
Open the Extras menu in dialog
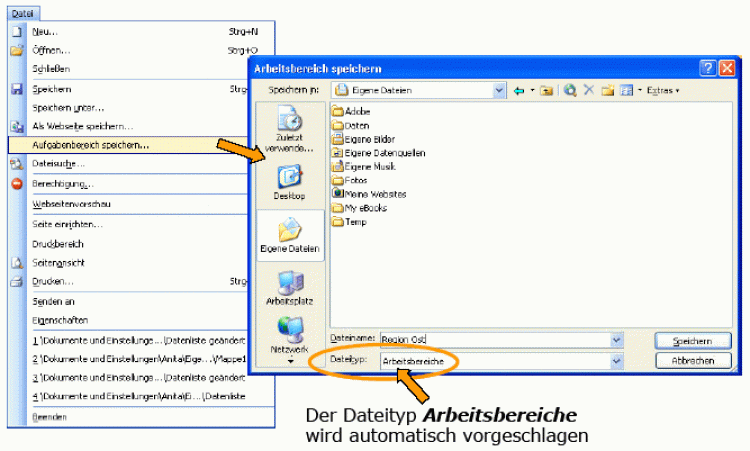(660, 91)
